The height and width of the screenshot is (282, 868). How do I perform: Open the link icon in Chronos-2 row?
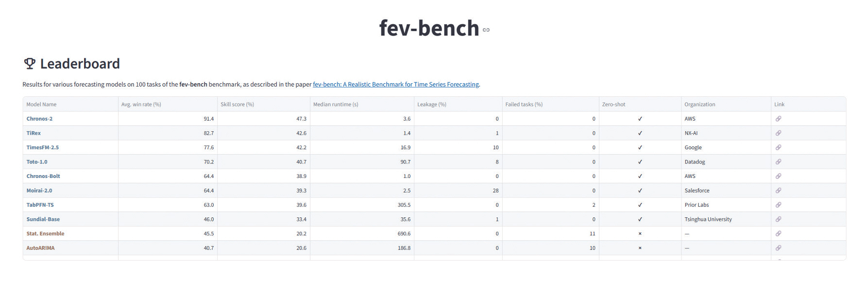point(778,119)
